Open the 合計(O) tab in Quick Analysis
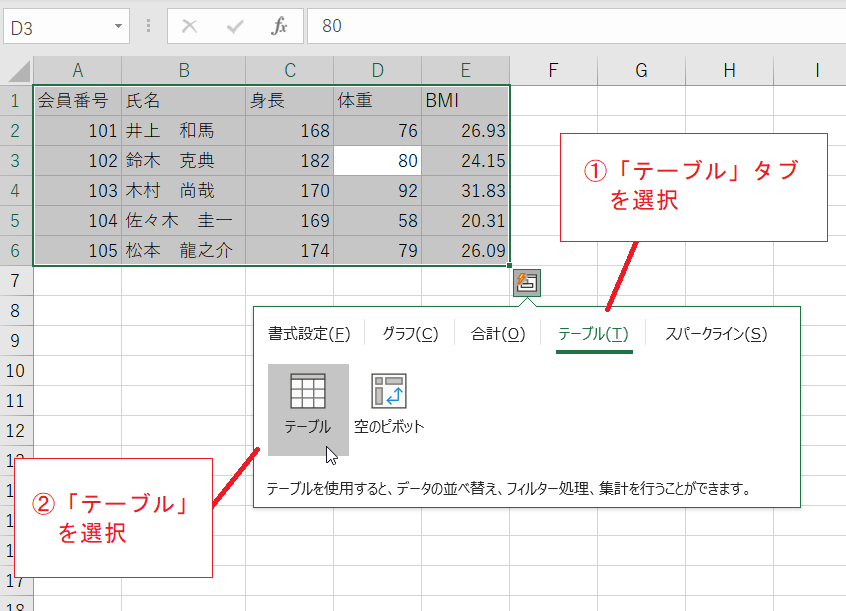Image resolution: width=846 pixels, height=611 pixels. [496, 333]
